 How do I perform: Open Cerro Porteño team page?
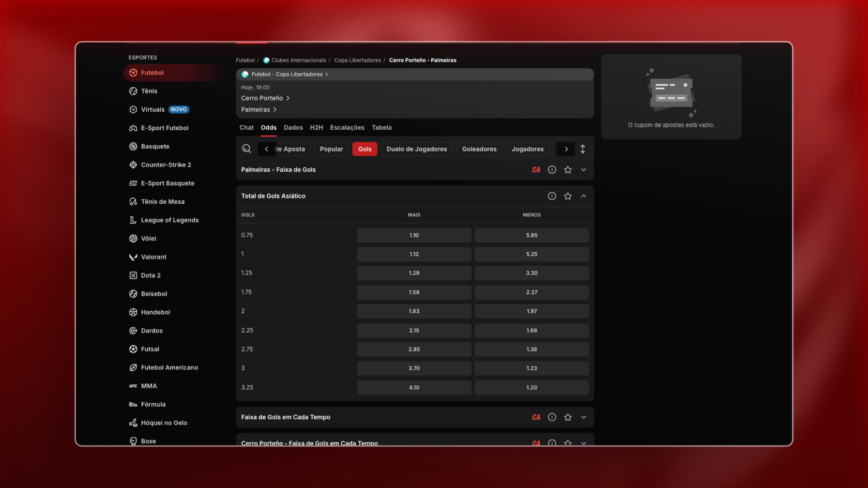point(265,99)
